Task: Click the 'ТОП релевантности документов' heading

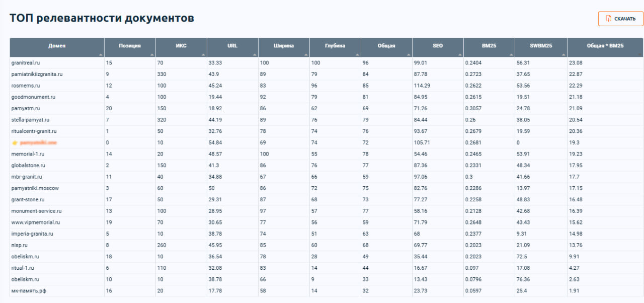Action: tap(102, 19)
